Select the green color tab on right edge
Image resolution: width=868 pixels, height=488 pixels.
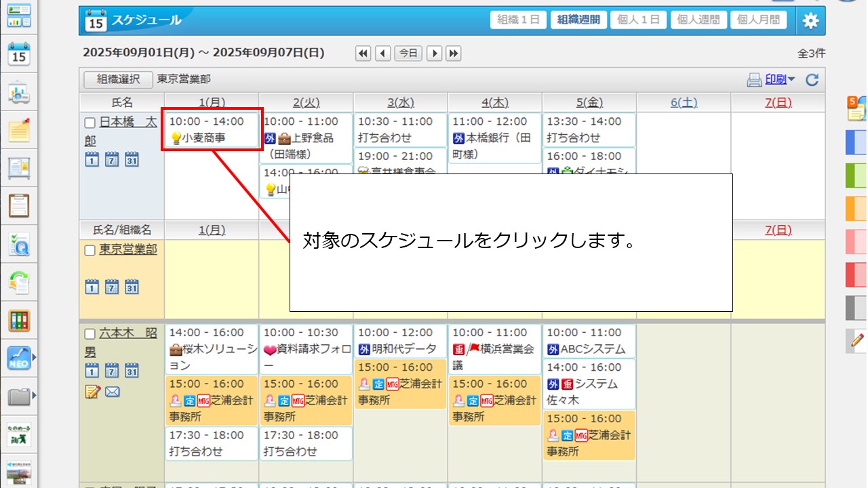pyautogui.click(x=856, y=175)
